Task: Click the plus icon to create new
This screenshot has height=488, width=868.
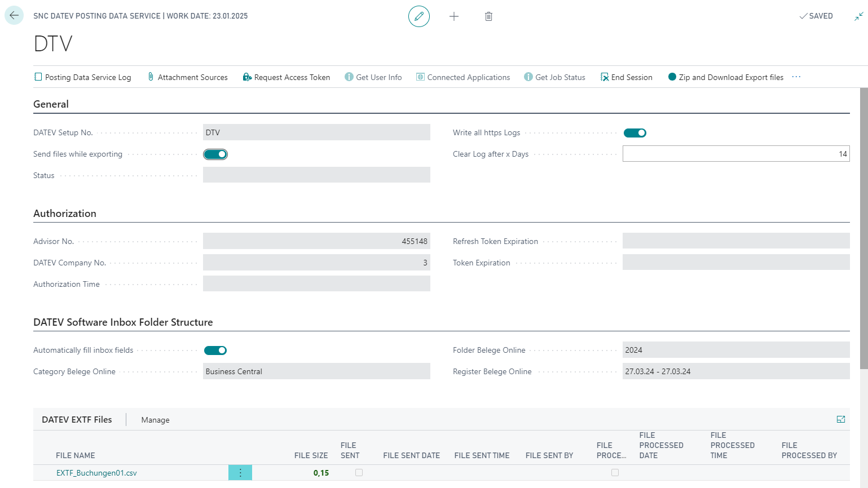Action: [453, 16]
